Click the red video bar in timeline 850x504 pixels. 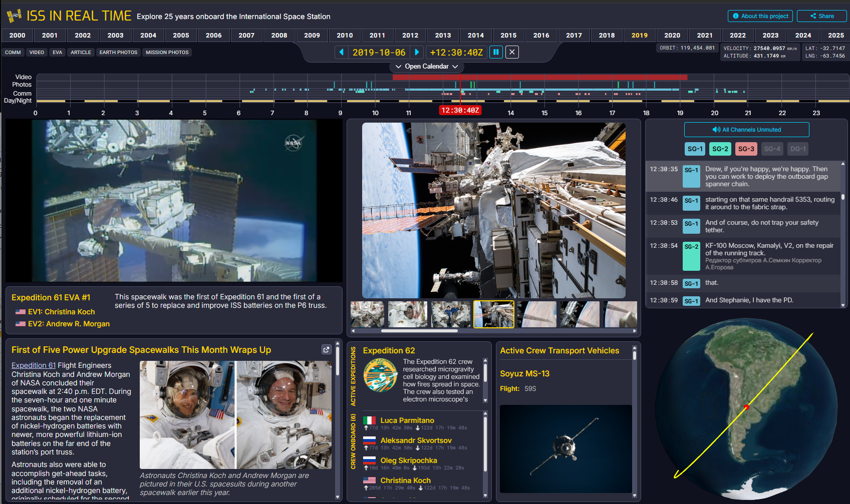(x=540, y=77)
